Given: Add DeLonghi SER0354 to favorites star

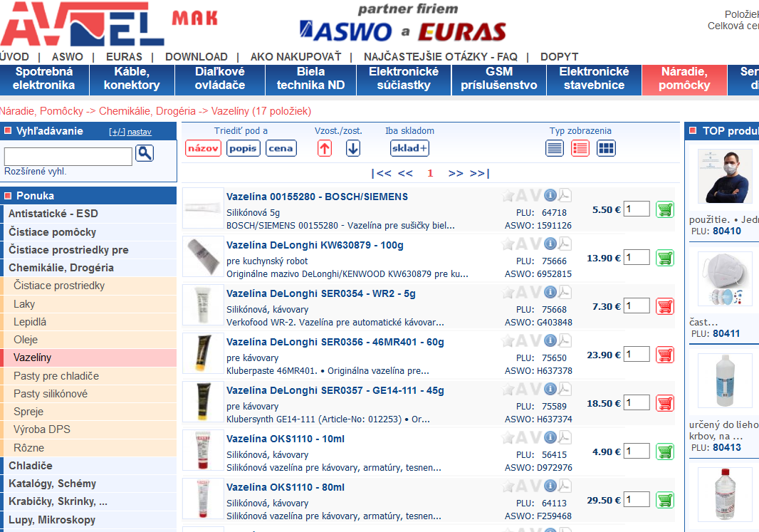Looking at the screenshot, I should pos(508,292).
